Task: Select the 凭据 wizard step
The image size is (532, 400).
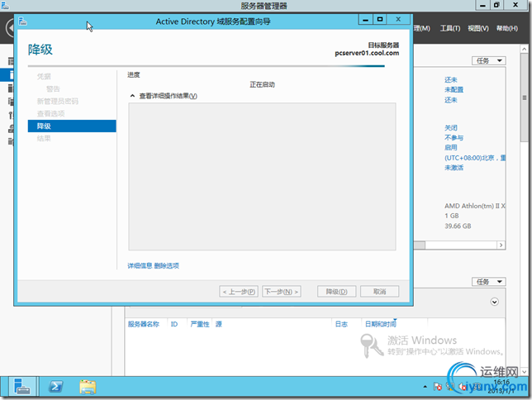Action: point(44,76)
